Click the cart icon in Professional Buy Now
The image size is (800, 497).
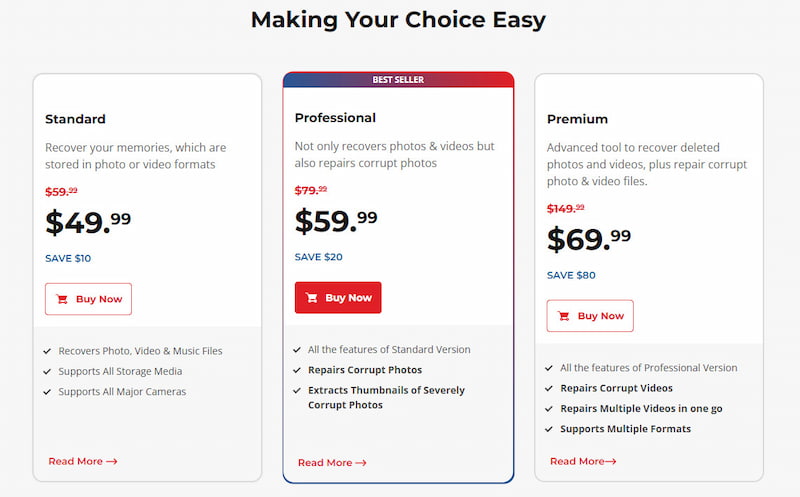tap(312, 298)
